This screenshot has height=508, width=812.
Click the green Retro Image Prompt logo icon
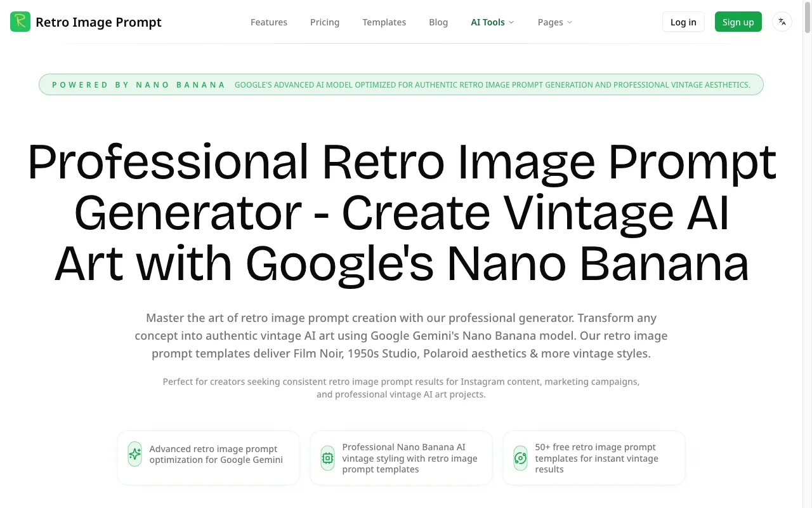(20, 22)
